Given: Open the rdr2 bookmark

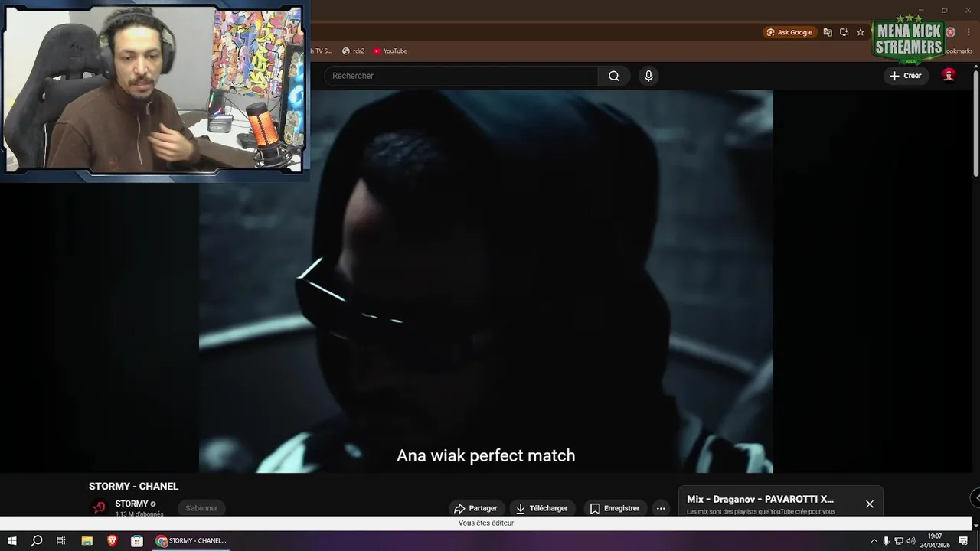Looking at the screenshot, I should point(353,51).
